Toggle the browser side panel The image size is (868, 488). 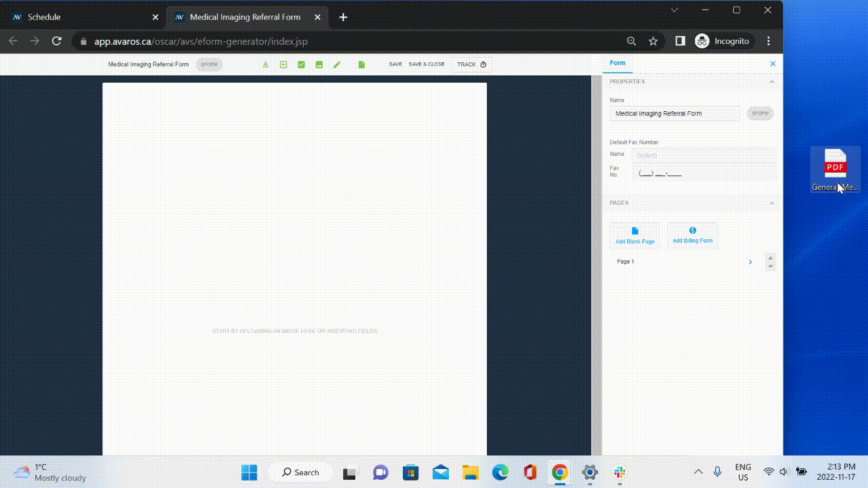pyautogui.click(x=679, y=41)
